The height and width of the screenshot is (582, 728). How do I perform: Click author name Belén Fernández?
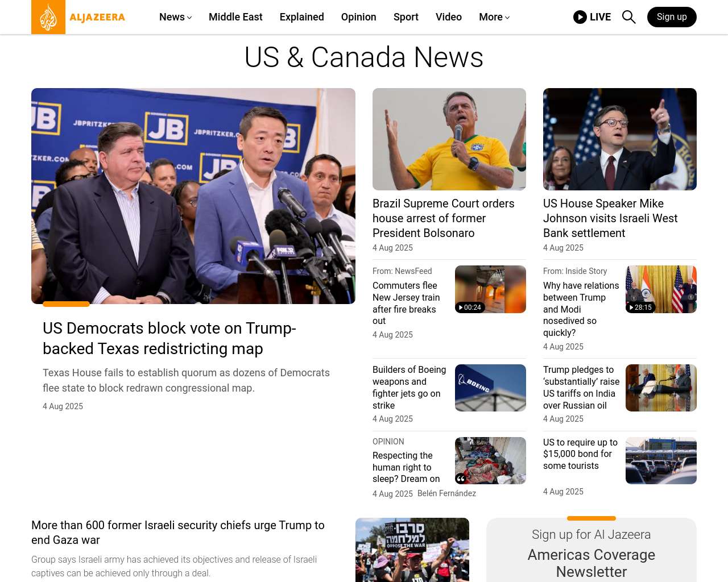446,493
